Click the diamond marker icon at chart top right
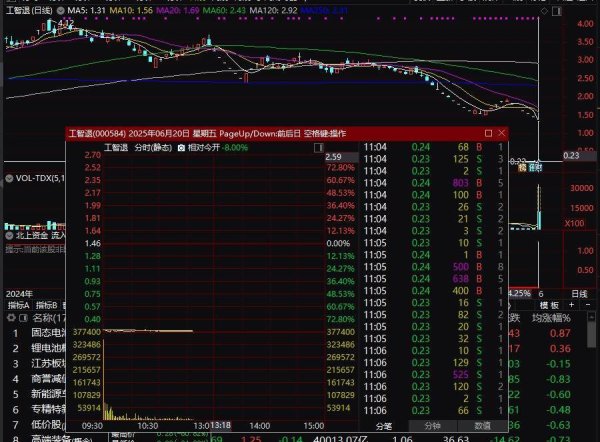600x442 pixels. click(x=544, y=11)
